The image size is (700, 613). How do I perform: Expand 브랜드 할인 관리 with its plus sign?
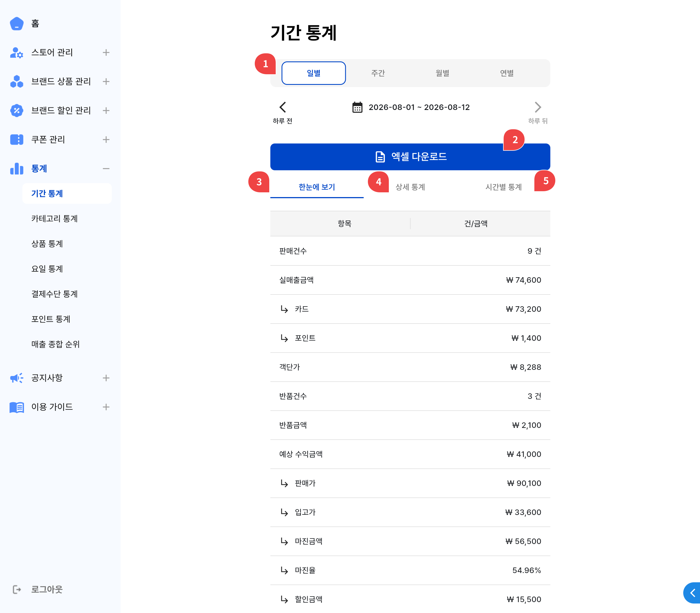pos(106,111)
